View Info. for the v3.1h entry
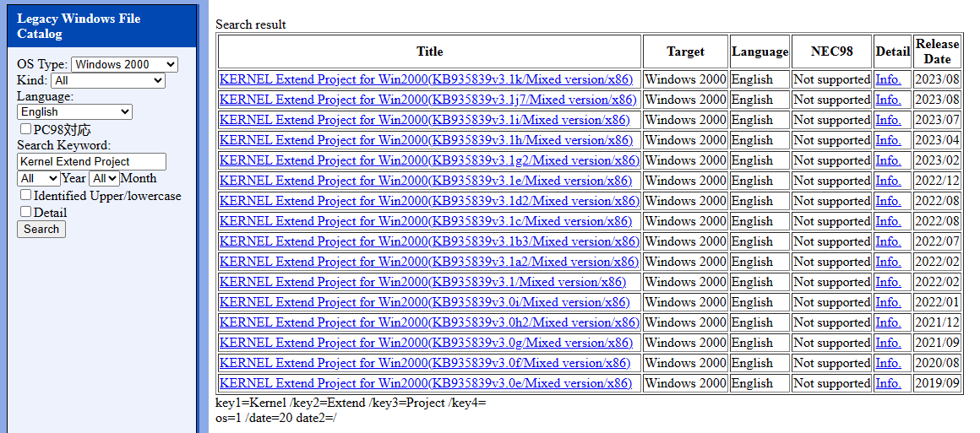Viewport: 980px width, 433px height. click(x=888, y=140)
